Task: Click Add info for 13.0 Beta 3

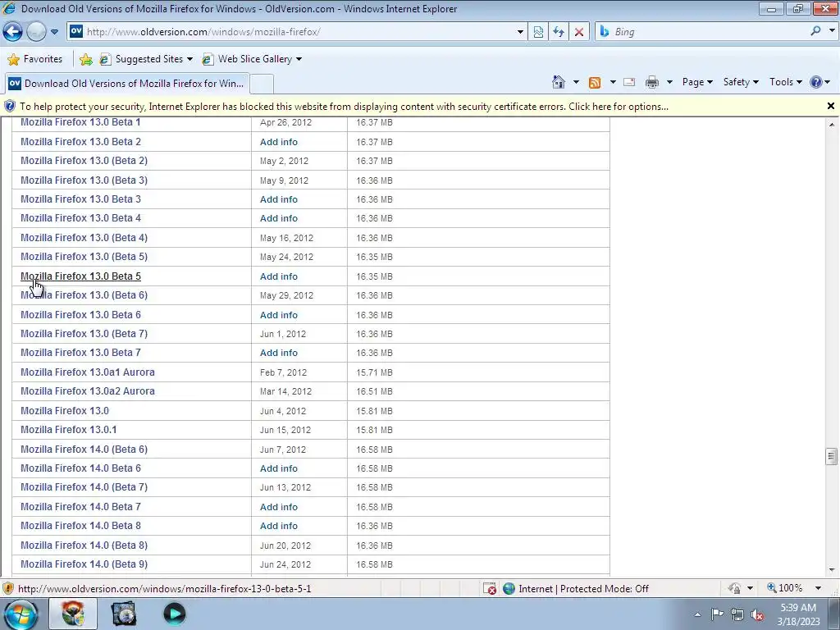Action: point(279,199)
